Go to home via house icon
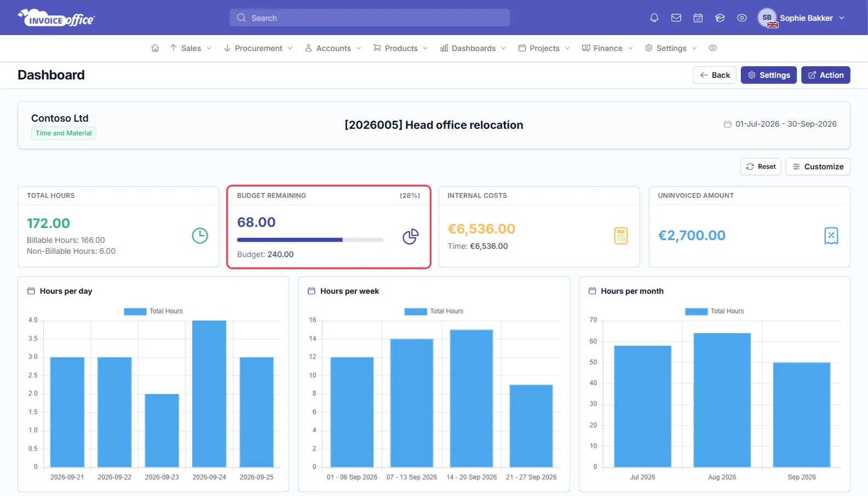The image size is (868, 496). [155, 48]
